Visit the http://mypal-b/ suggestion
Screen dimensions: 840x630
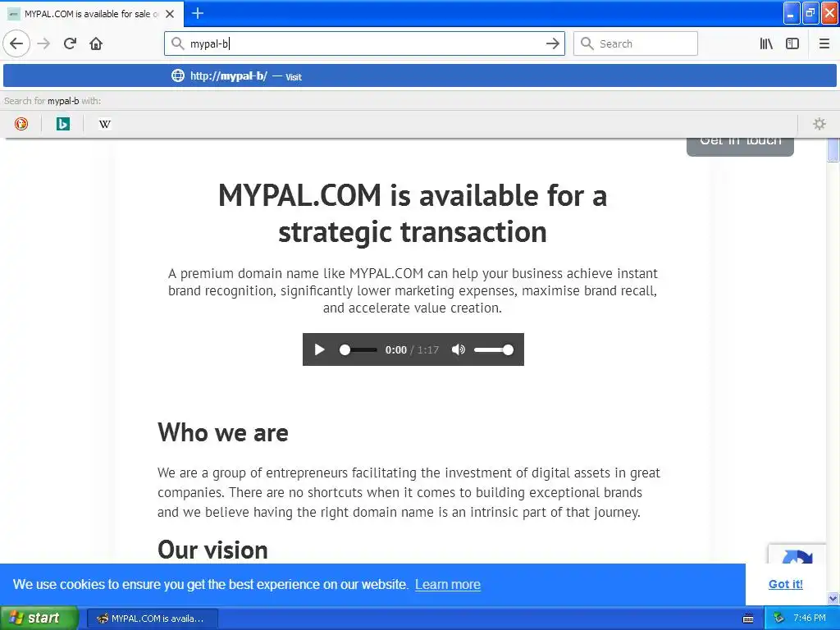(x=420, y=75)
